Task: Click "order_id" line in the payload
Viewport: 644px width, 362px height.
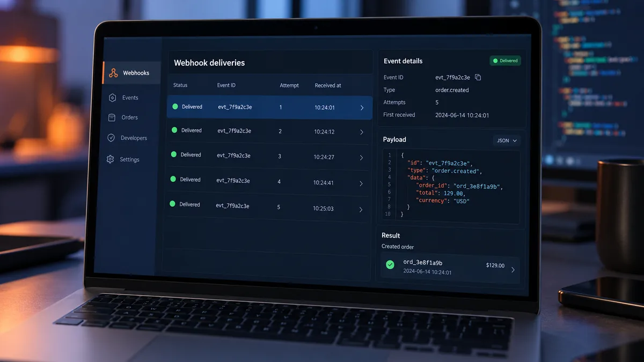Action: click(459, 186)
